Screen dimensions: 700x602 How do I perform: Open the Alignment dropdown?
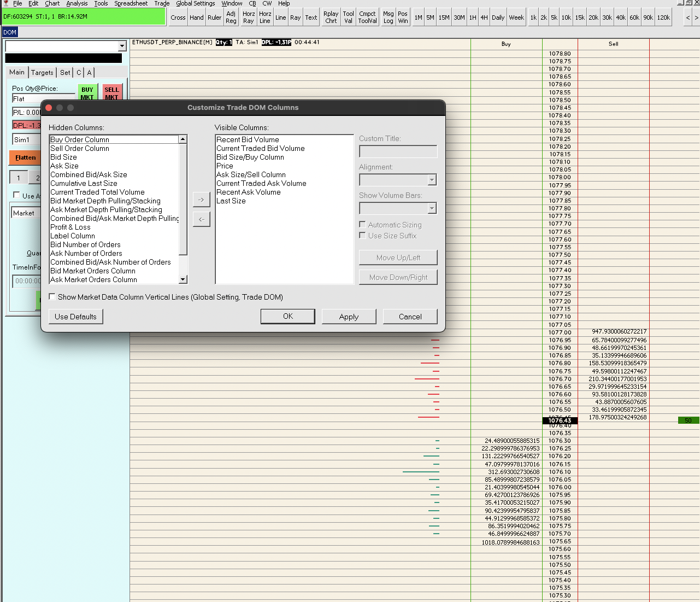click(432, 180)
